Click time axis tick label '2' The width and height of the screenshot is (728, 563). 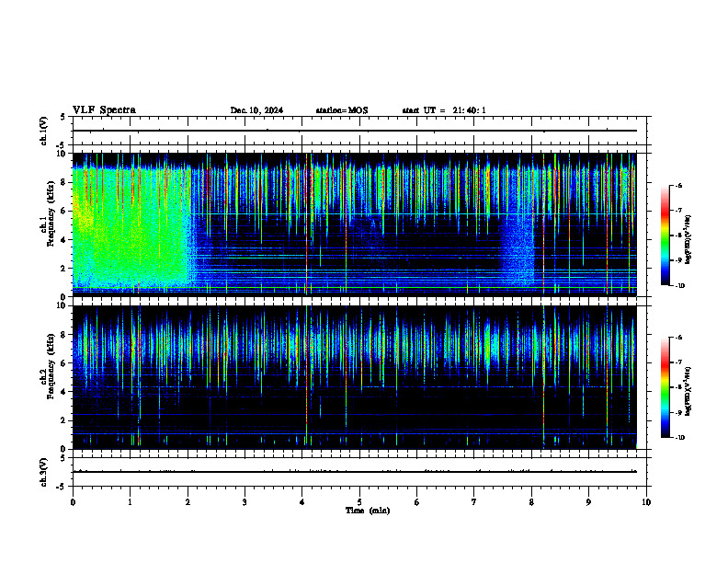point(188,502)
